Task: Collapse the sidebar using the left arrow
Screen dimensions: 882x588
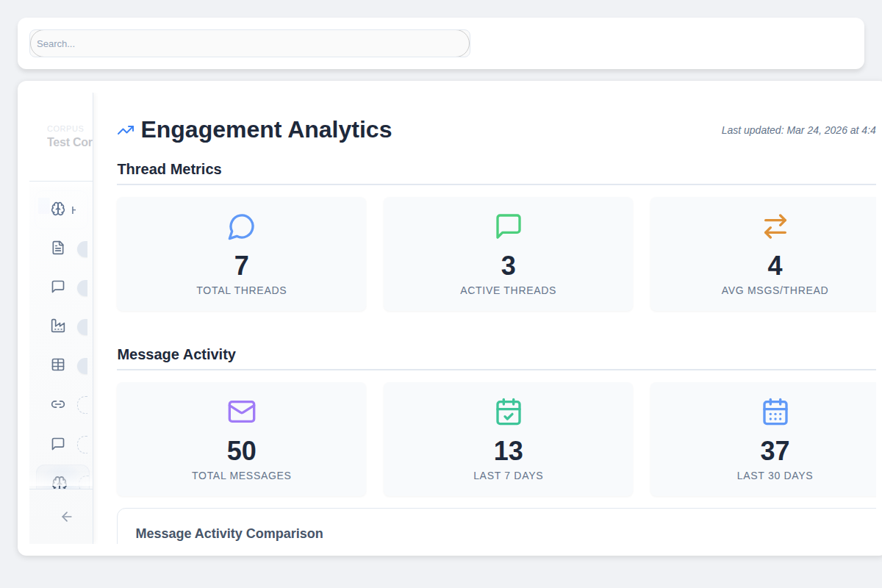Action: (66, 517)
